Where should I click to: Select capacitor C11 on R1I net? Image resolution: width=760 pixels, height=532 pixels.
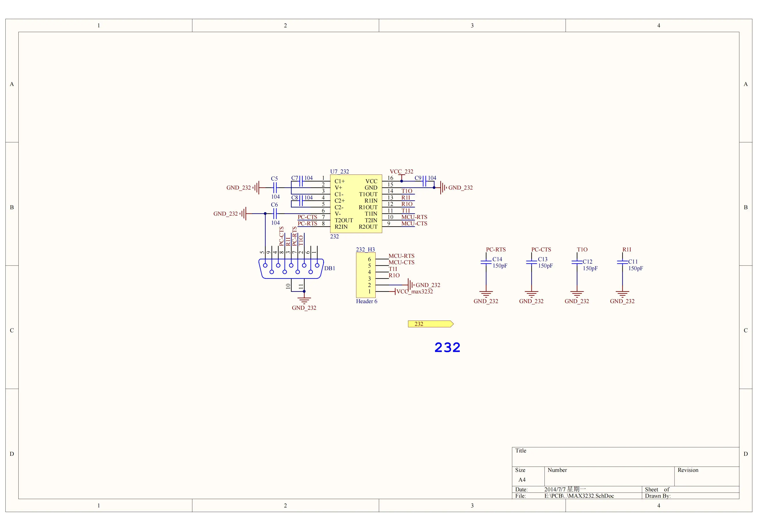622,262
